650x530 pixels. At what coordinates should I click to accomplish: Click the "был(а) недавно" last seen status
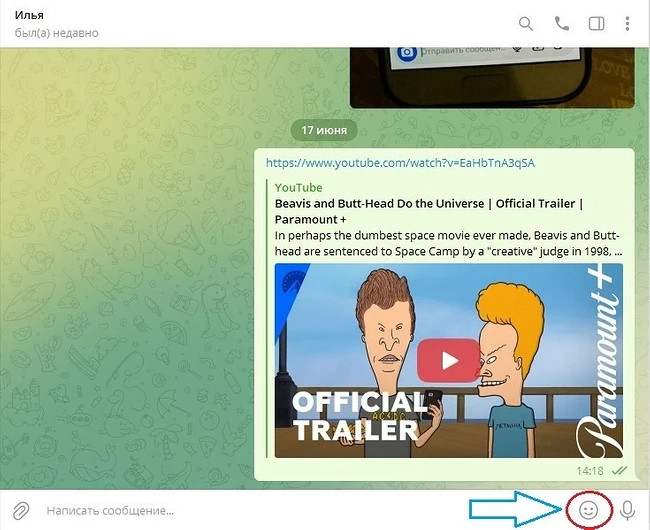[x=56, y=33]
